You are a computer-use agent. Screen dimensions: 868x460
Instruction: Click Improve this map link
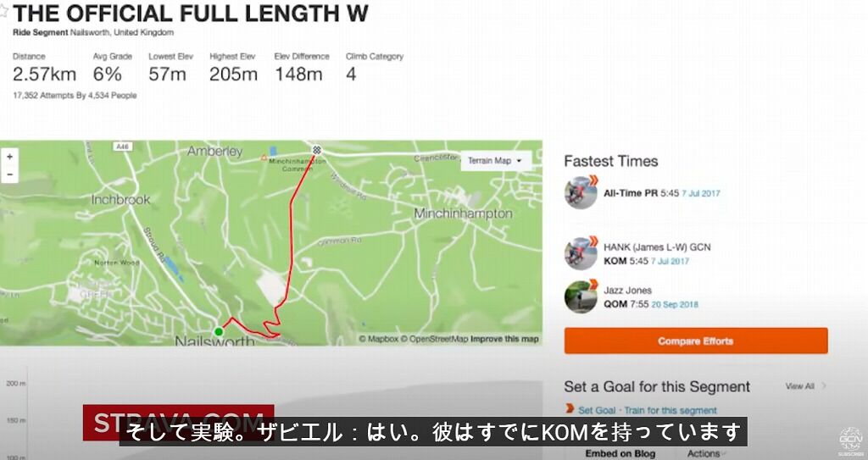click(504, 339)
